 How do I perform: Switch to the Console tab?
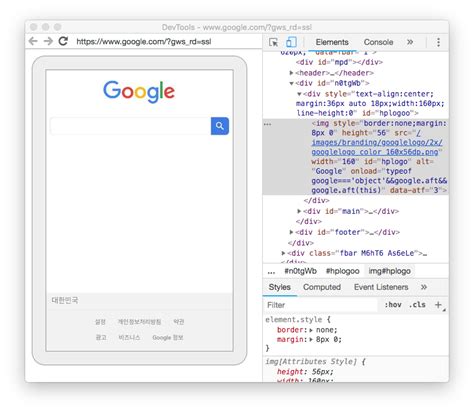378,42
